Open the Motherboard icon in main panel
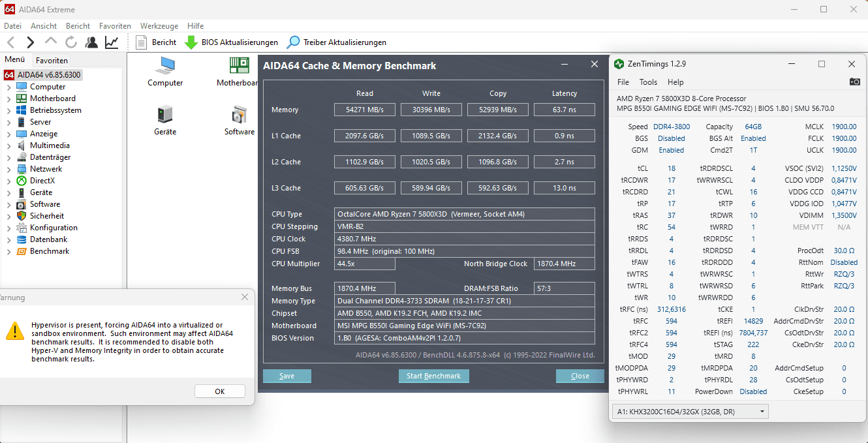This screenshot has height=443, width=868. tap(238, 72)
